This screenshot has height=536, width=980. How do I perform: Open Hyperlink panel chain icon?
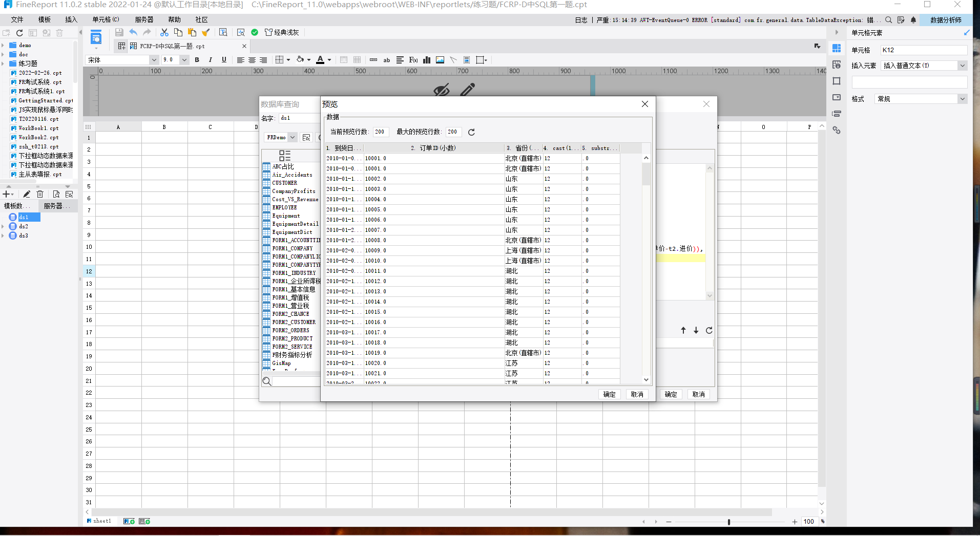point(837,130)
